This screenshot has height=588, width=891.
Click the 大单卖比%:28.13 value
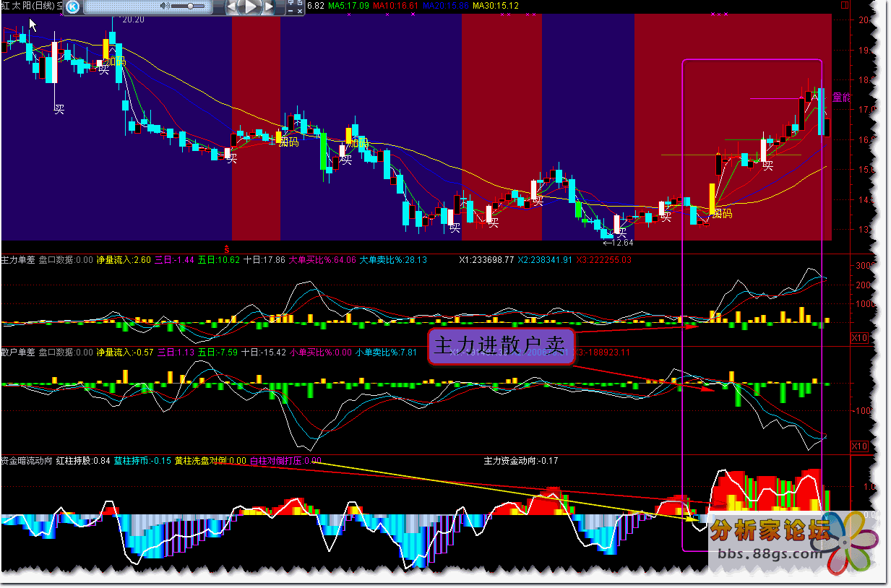[x=392, y=260]
